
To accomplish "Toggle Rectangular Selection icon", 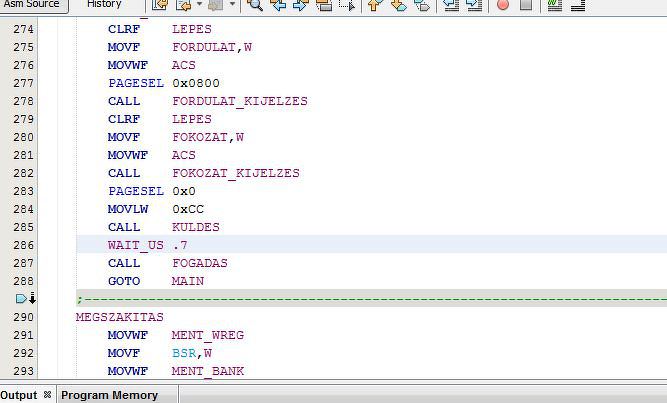I will pyautogui.click(x=347, y=5).
